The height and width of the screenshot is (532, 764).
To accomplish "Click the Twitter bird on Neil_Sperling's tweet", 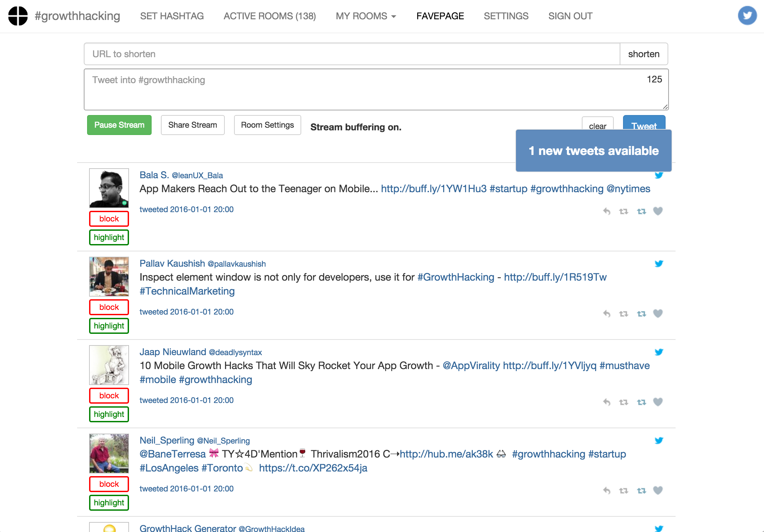I will 659,440.
